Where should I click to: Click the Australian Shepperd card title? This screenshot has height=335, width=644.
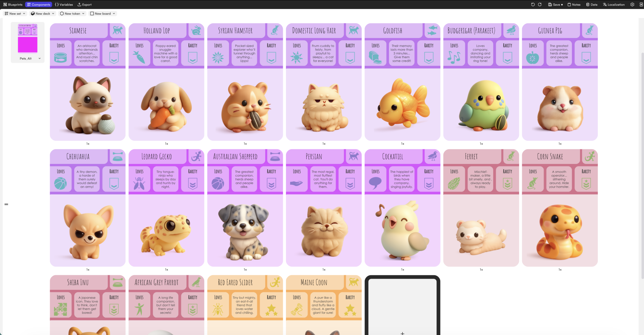(x=235, y=156)
